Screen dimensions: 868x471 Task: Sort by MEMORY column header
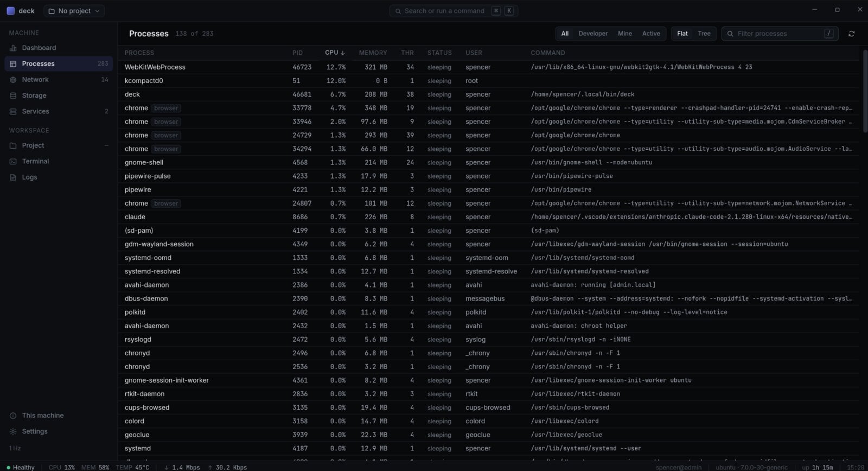tap(373, 53)
